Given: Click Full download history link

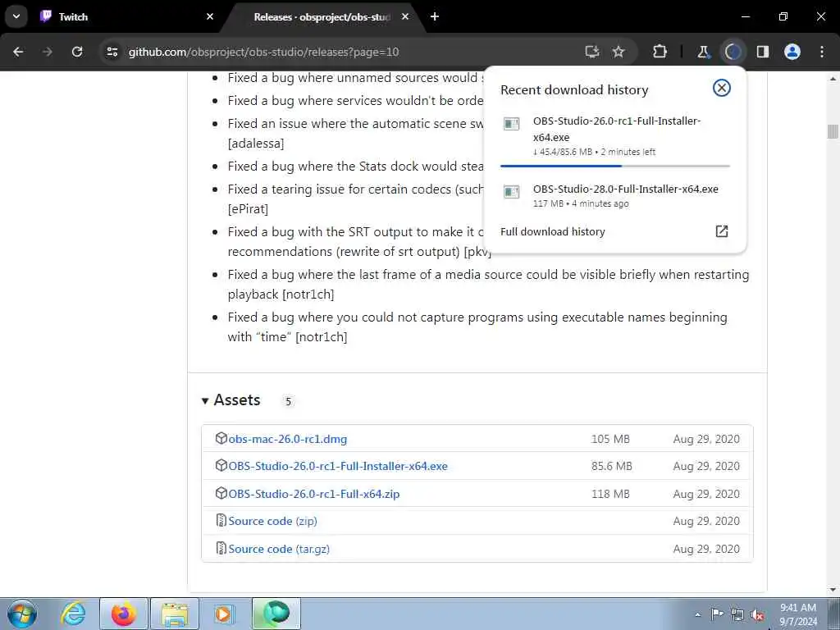Looking at the screenshot, I should pyautogui.click(x=552, y=232).
